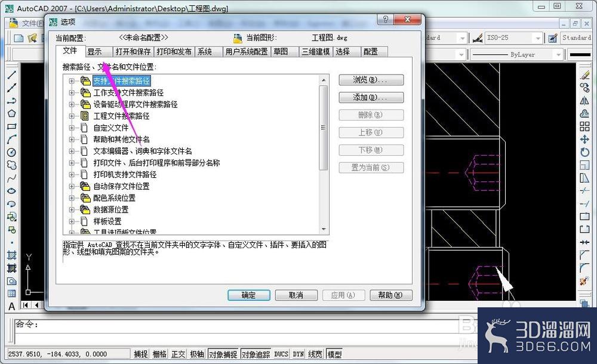Image resolution: width=597 pixels, height=364 pixels.
Task: Select the Scale tool
Action: click(x=584, y=165)
